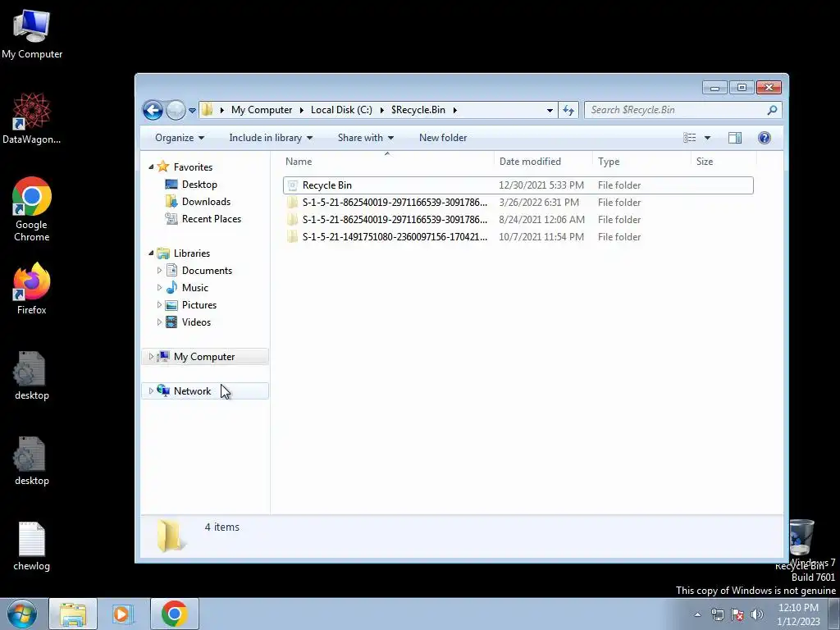The height and width of the screenshot is (630, 840).
Task: Select the Music library
Action: [194, 288]
